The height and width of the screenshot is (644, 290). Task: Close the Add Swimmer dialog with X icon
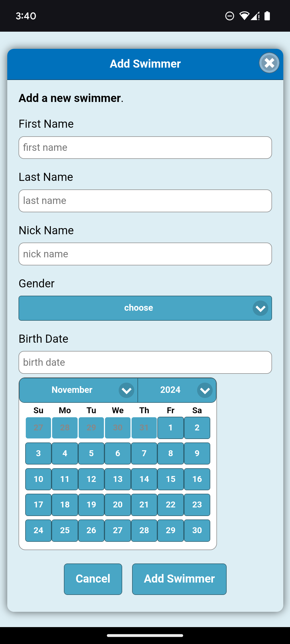pyautogui.click(x=269, y=63)
